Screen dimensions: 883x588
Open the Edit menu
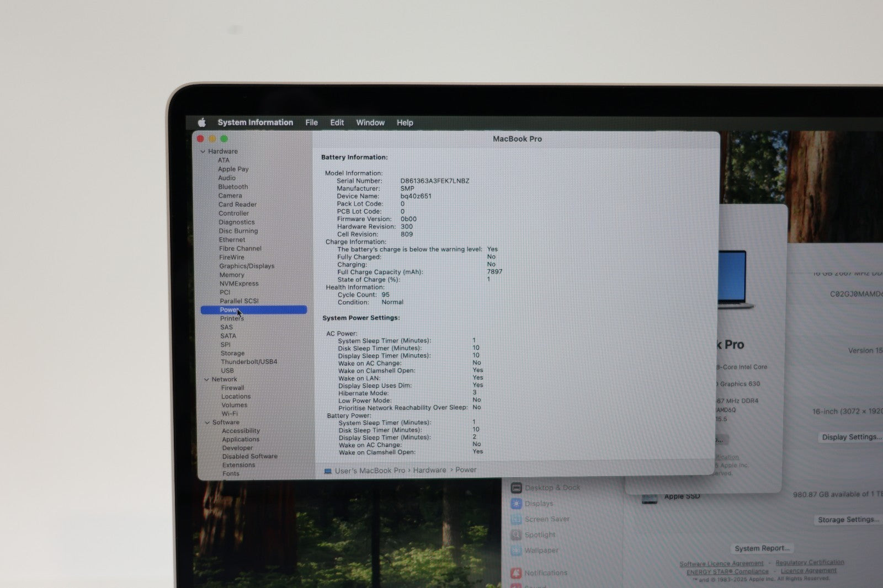tap(337, 122)
